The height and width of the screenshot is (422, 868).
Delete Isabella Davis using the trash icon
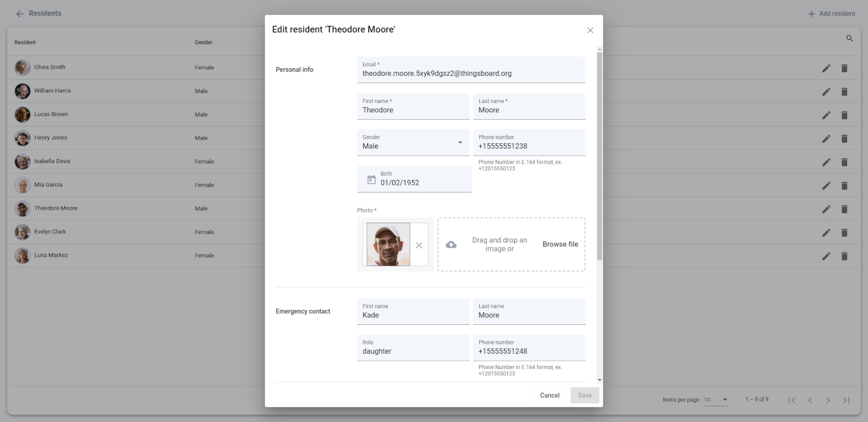click(844, 162)
